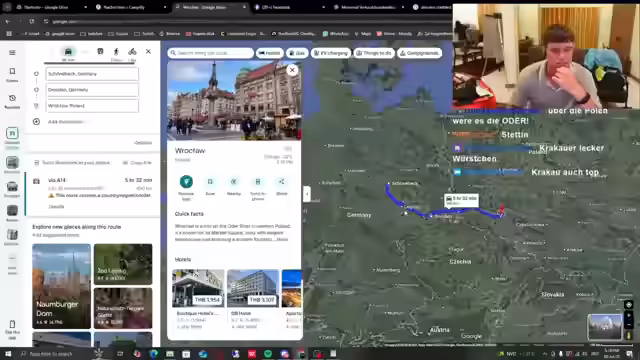
Task: Collapse the side panel arrow
Action: tap(307, 194)
